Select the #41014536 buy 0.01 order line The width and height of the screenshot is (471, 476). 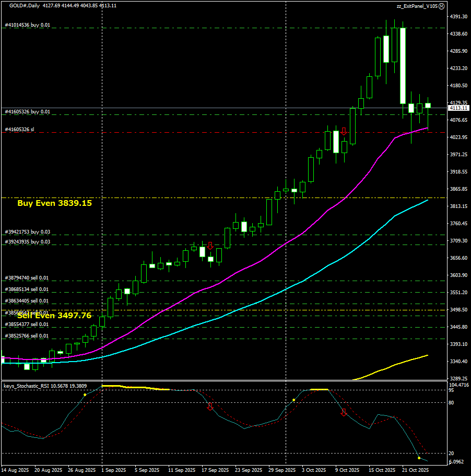tap(27, 25)
